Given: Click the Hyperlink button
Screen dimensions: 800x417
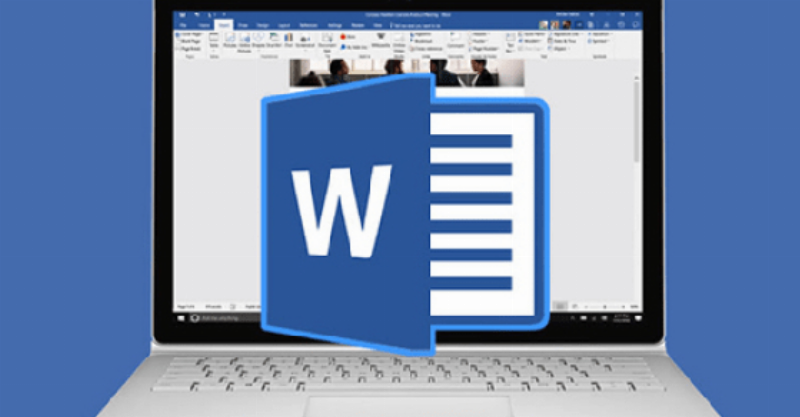Looking at the screenshot, I should click(x=421, y=34).
